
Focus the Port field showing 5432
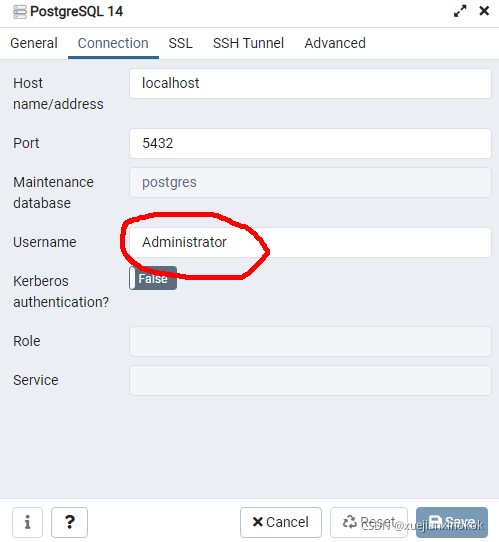coord(310,143)
